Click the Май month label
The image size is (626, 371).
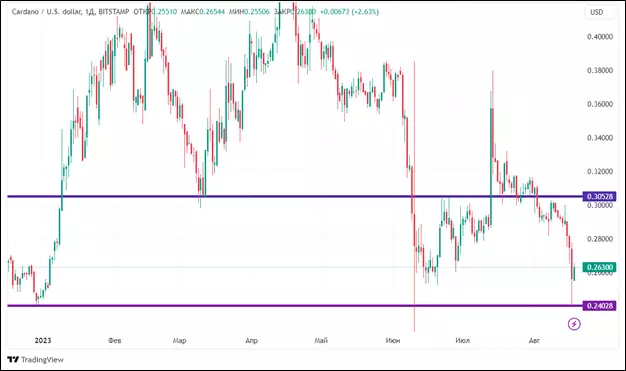pos(321,340)
